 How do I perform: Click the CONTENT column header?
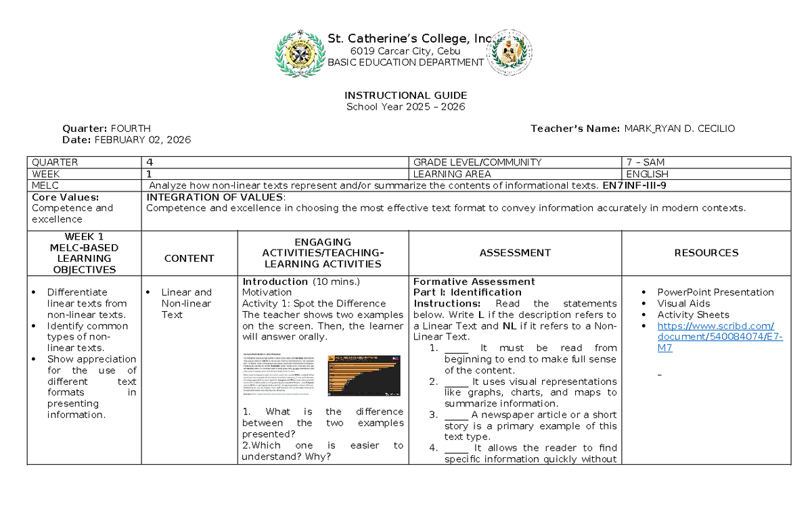(189, 258)
